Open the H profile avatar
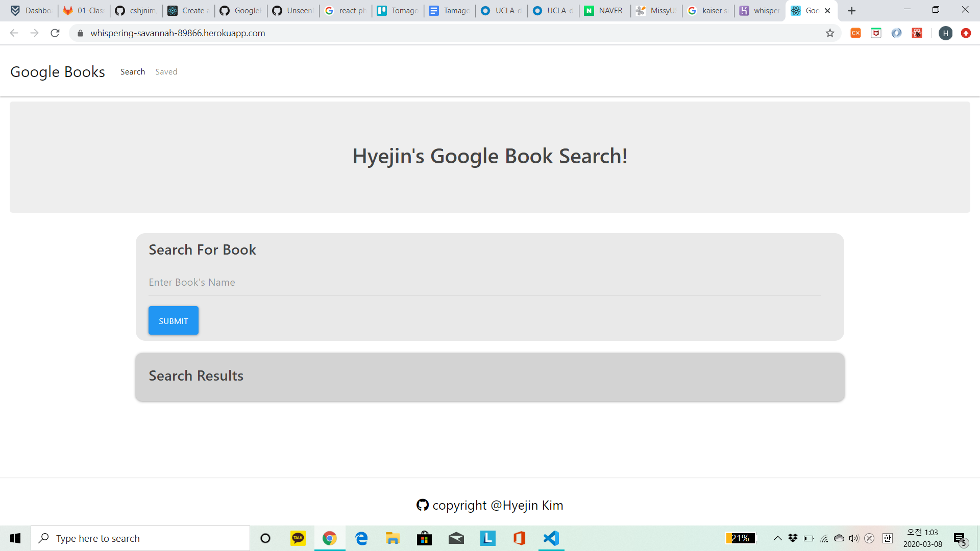This screenshot has height=551, width=980. click(945, 33)
